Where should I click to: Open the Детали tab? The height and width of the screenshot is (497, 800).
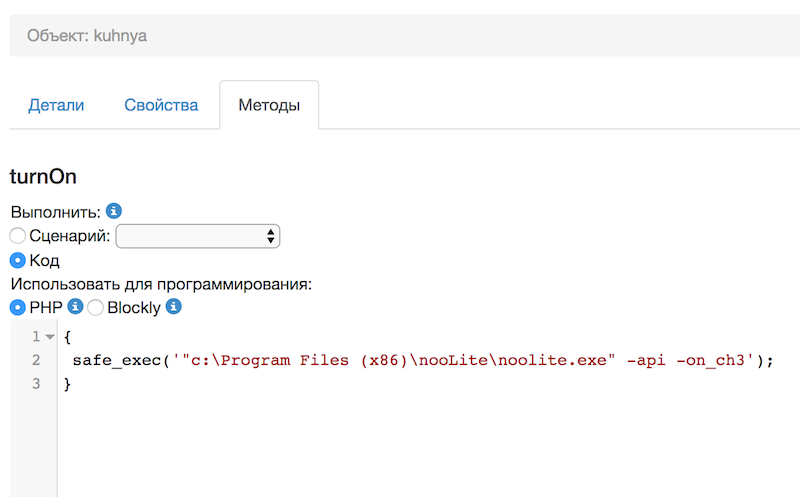point(56,105)
